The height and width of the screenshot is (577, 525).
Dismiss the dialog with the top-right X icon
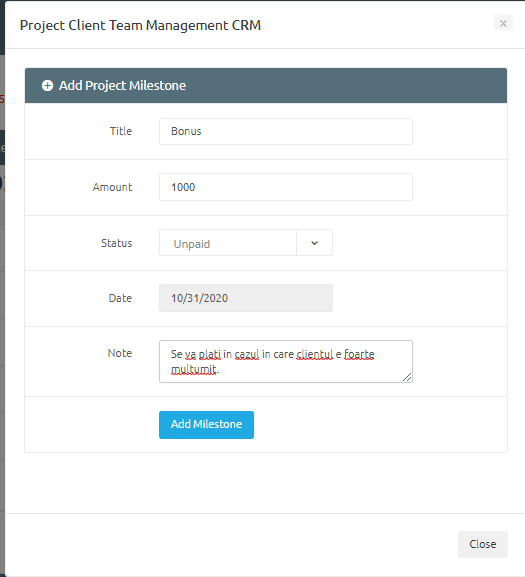pos(503,23)
